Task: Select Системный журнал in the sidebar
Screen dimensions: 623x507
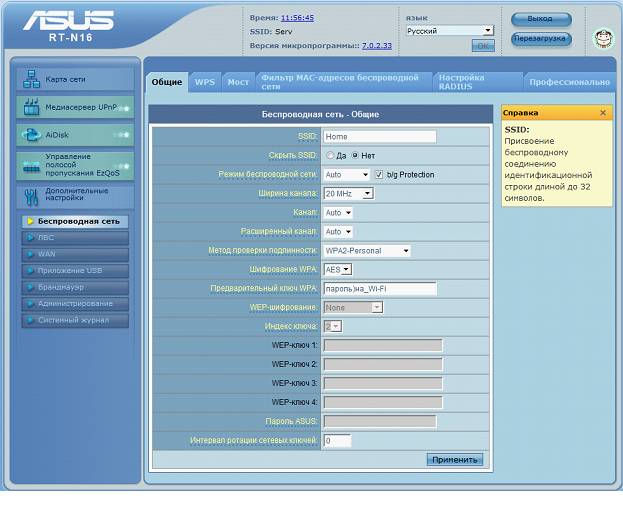Action: 75,320
